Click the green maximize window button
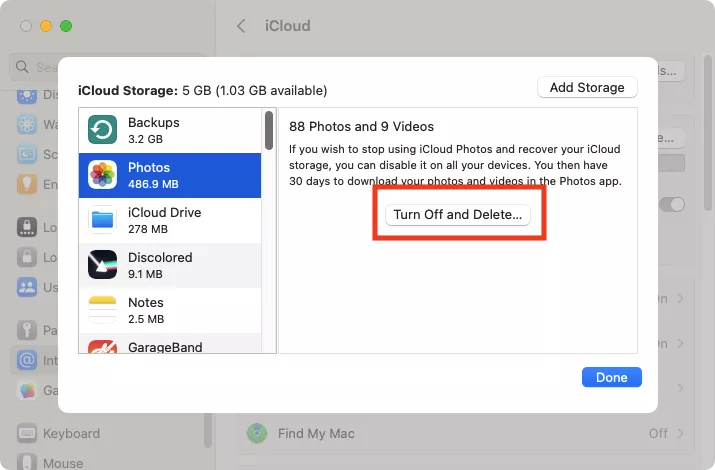The image size is (715, 470). click(66, 26)
